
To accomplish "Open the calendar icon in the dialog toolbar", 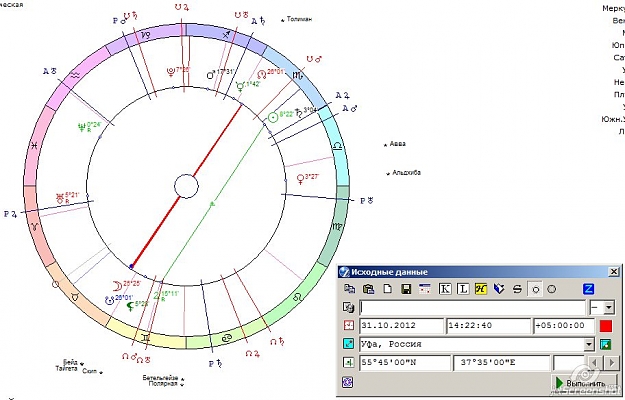I will (425, 289).
